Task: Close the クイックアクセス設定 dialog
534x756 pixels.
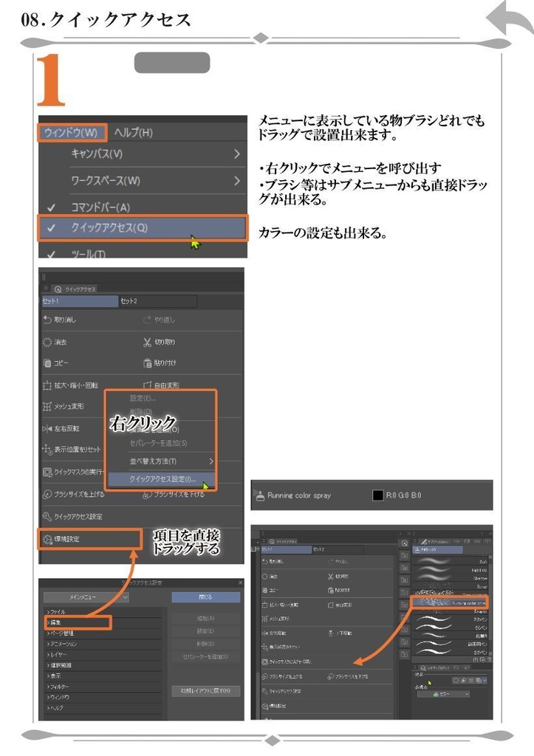Action: click(x=240, y=583)
